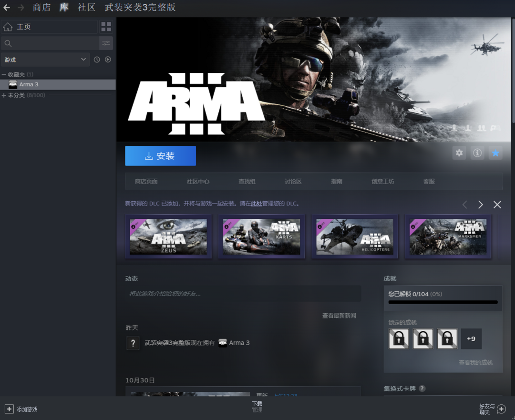This screenshot has height=420, width=515.
Task: Open the 创意工坊 tab
Action: click(x=382, y=182)
